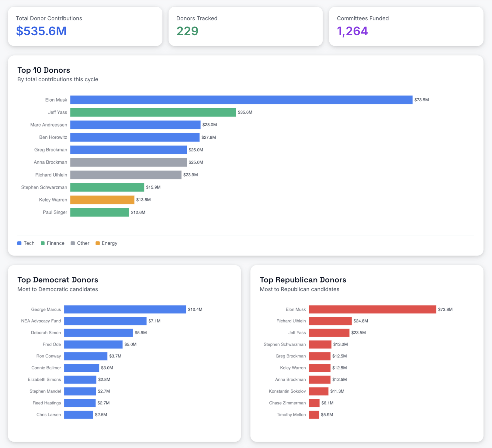Click Elon Musk's bar in Top 10 Donors
492x448 pixels.
(x=241, y=100)
